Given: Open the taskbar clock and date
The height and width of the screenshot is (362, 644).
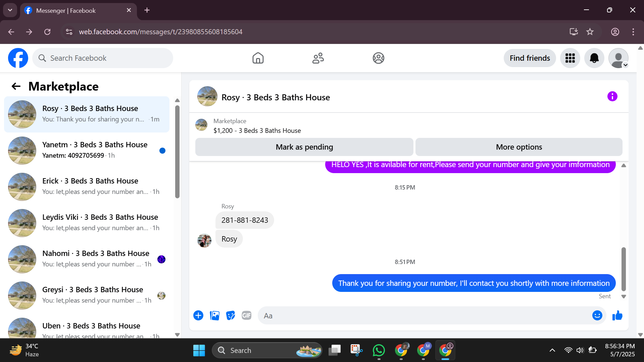Looking at the screenshot, I should click(620, 350).
